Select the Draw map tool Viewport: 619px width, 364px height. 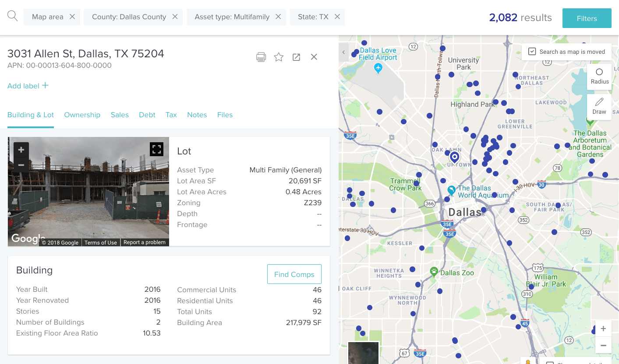[599, 106]
